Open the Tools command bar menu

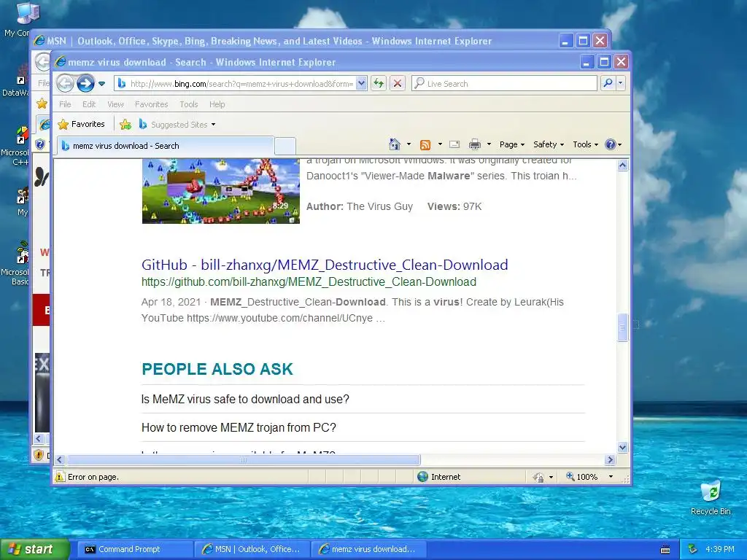586,144
